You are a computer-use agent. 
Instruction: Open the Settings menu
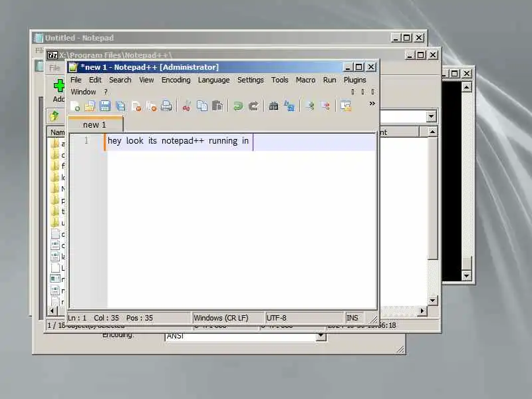pyautogui.click(x=251, y=80)
